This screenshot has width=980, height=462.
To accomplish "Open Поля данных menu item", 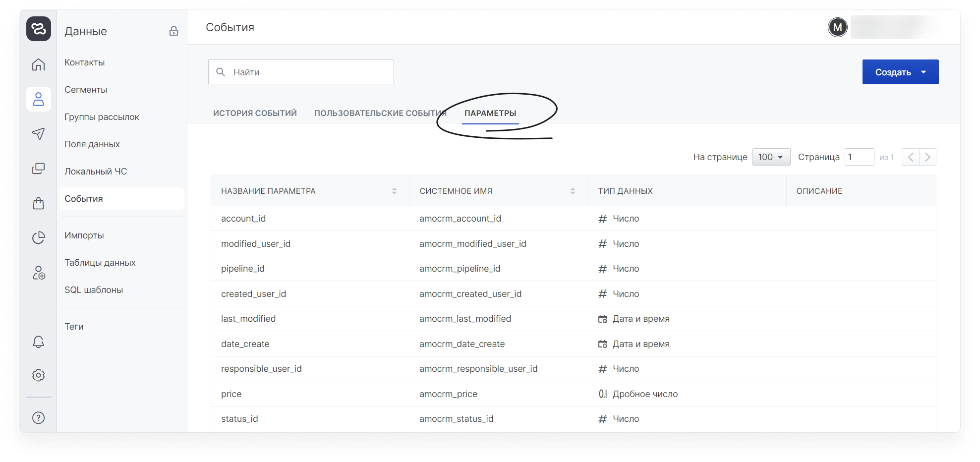I will coord(92,144).
